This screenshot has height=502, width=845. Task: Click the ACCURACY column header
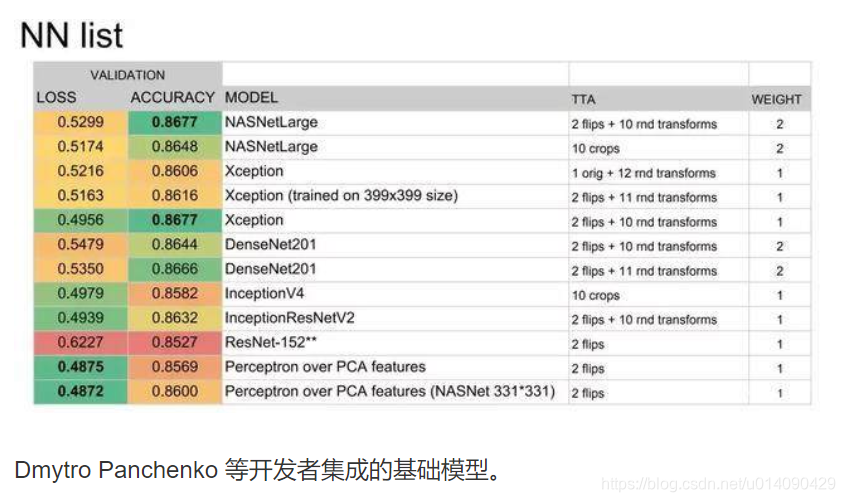pyautogui.click(x=172, y=97)
